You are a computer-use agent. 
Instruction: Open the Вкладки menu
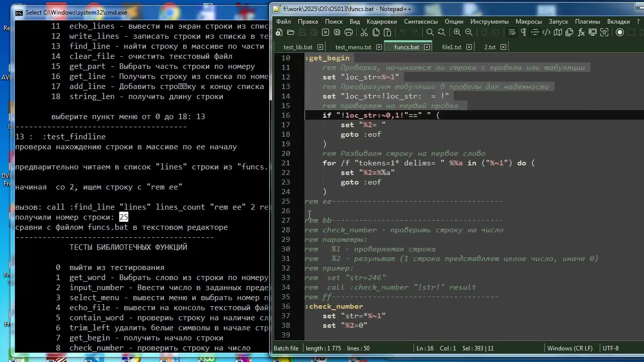[x=618, y=22]
